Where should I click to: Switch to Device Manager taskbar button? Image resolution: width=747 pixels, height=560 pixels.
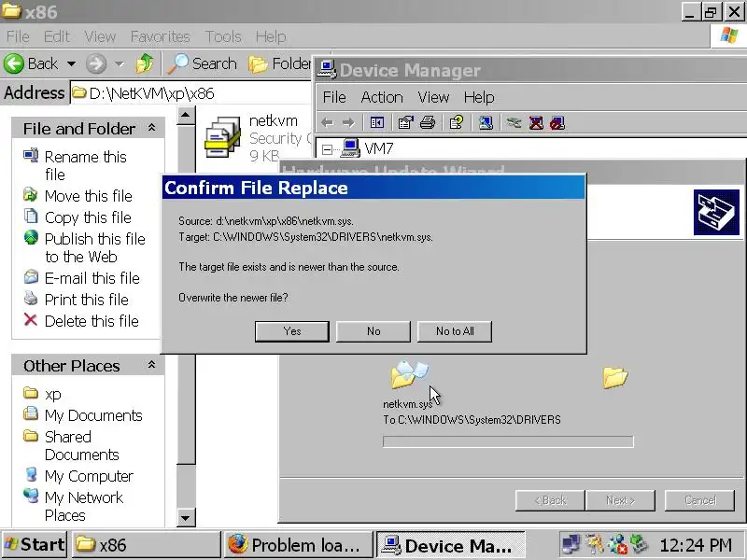tap(450, 545)
